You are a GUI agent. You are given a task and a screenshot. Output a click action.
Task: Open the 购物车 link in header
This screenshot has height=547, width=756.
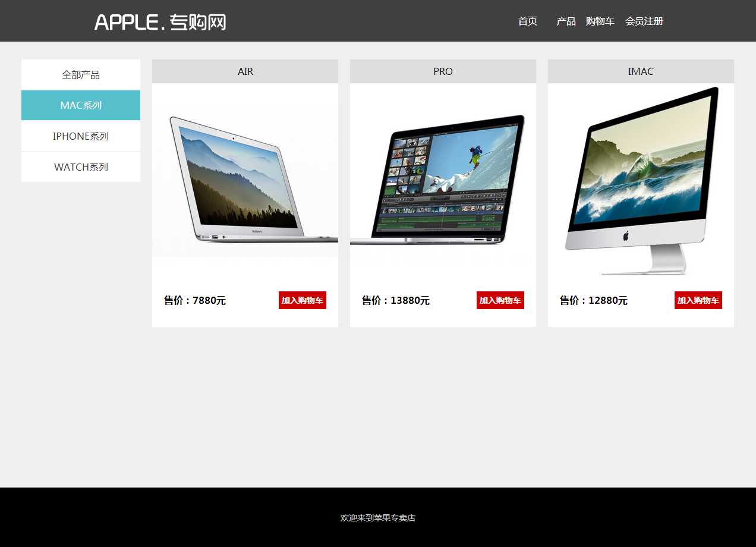pos(600,21)
